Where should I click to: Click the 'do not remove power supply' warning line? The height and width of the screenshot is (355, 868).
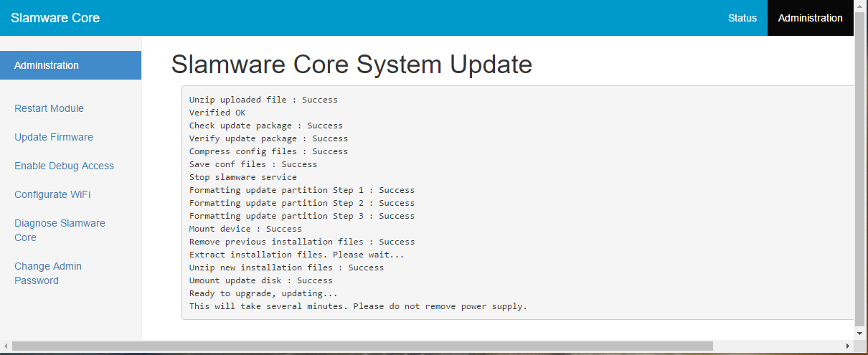(358, 306)
